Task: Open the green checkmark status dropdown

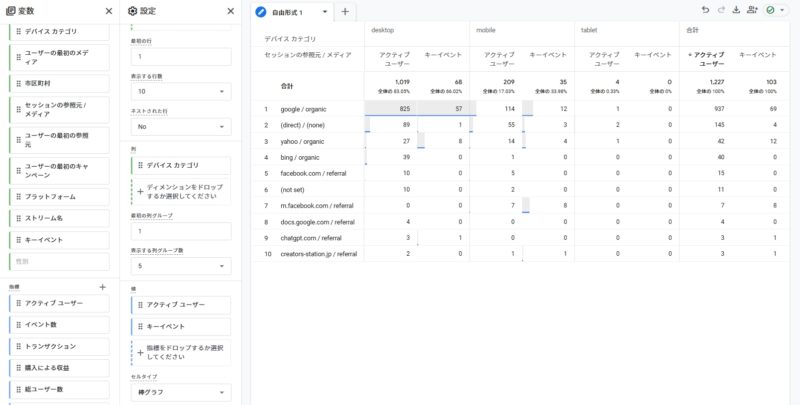Action: point(773,11)
